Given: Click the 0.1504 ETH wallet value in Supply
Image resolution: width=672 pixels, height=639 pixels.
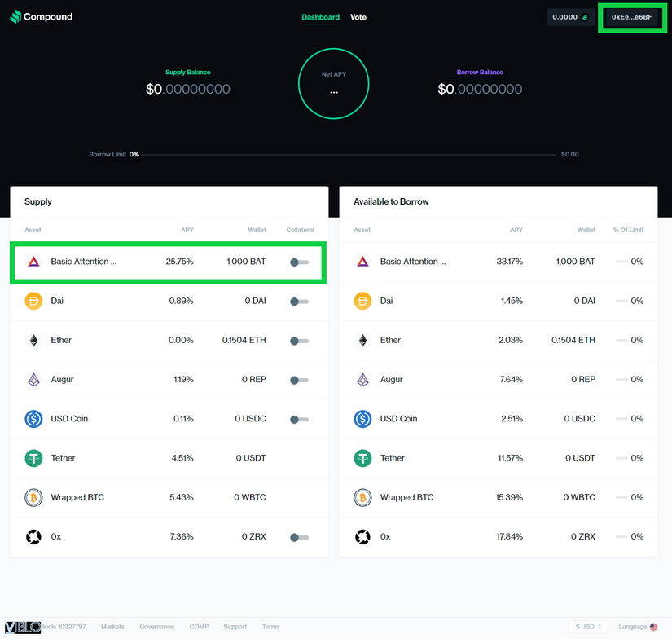Looking at the screenshot, I should pyautogui.click(x=244, y=341).
